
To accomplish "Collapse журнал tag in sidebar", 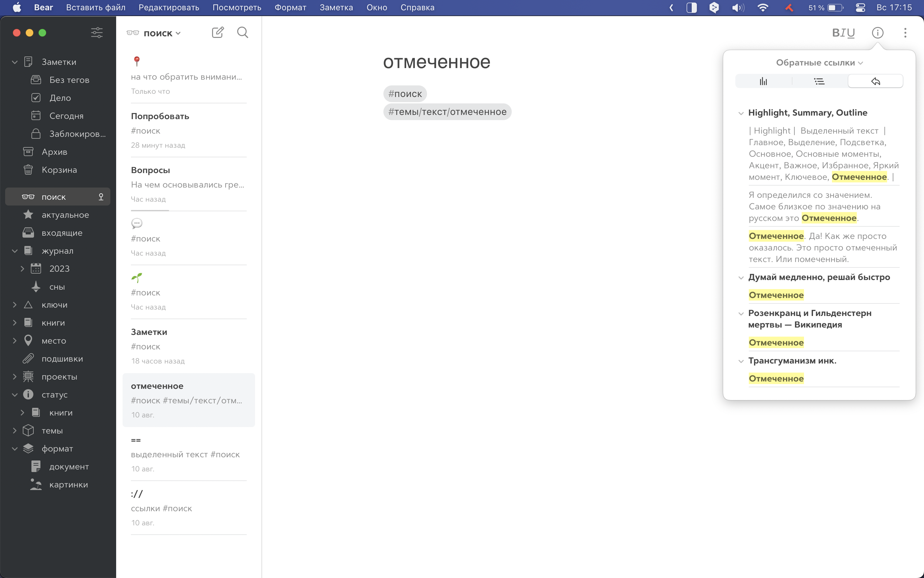I will [x=14, y=251].
